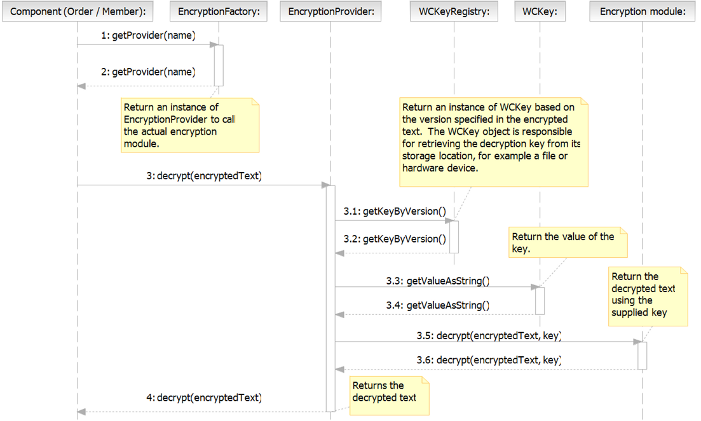Select the WCKey lifeline header
This screenshot has width=701, height=421.
540,12
